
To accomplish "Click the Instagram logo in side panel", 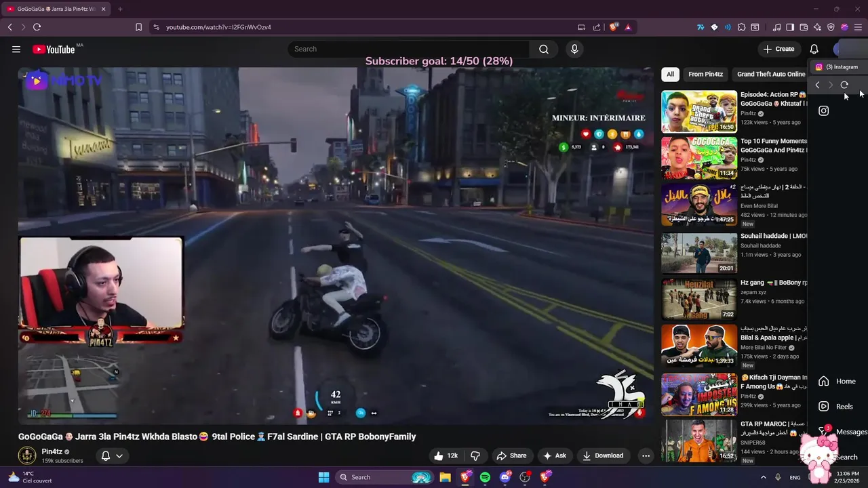I will [x=823, y=110].
